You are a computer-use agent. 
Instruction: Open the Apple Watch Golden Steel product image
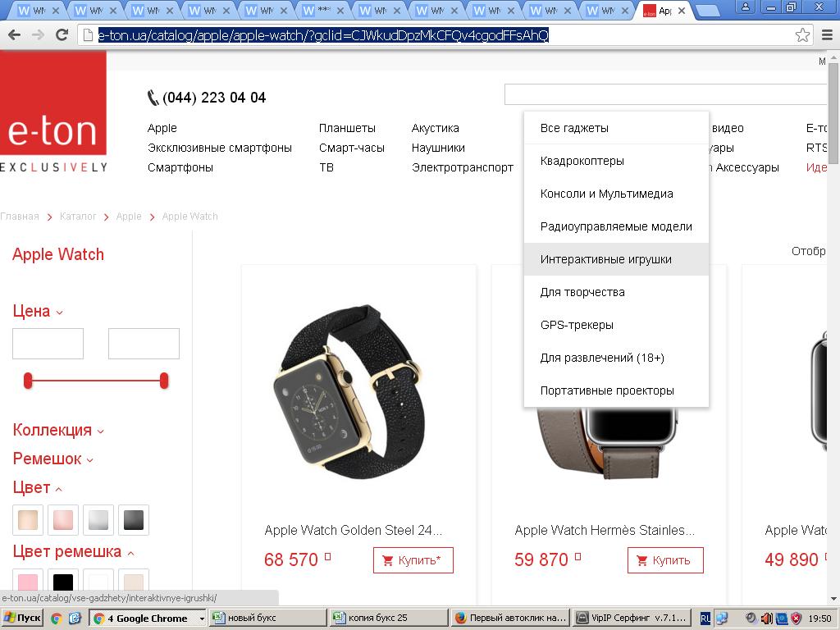[348, 391]
